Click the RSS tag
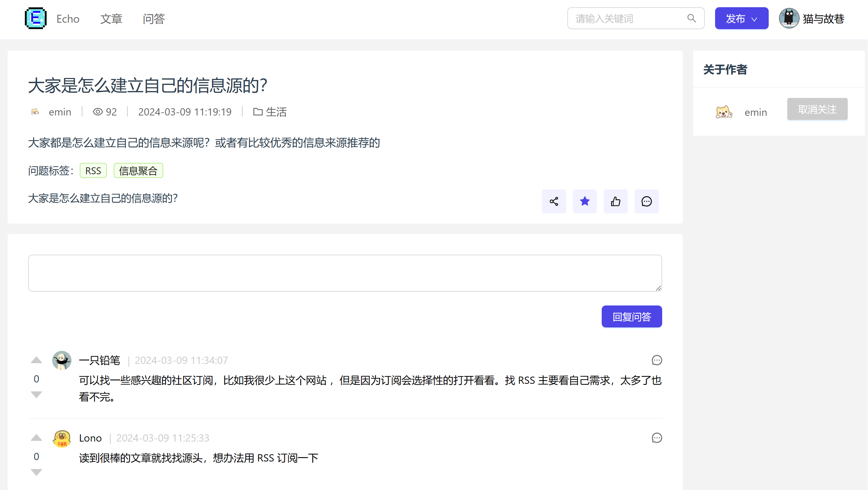The width and height of the screenshot is (868, 490). click(93, 171)
